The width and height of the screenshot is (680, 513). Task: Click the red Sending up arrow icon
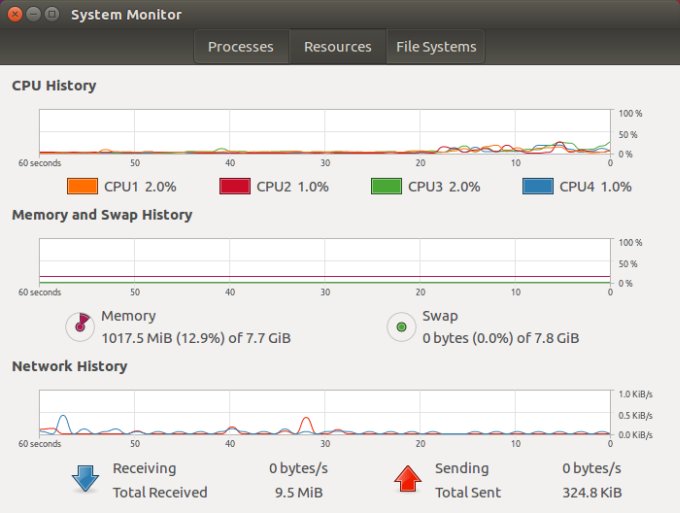point(406,479)
